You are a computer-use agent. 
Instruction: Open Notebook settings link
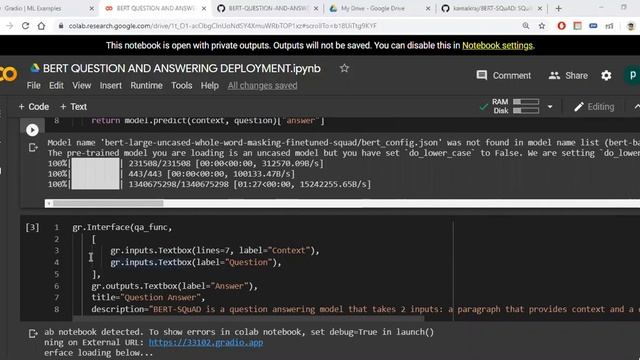pos(498,45)
